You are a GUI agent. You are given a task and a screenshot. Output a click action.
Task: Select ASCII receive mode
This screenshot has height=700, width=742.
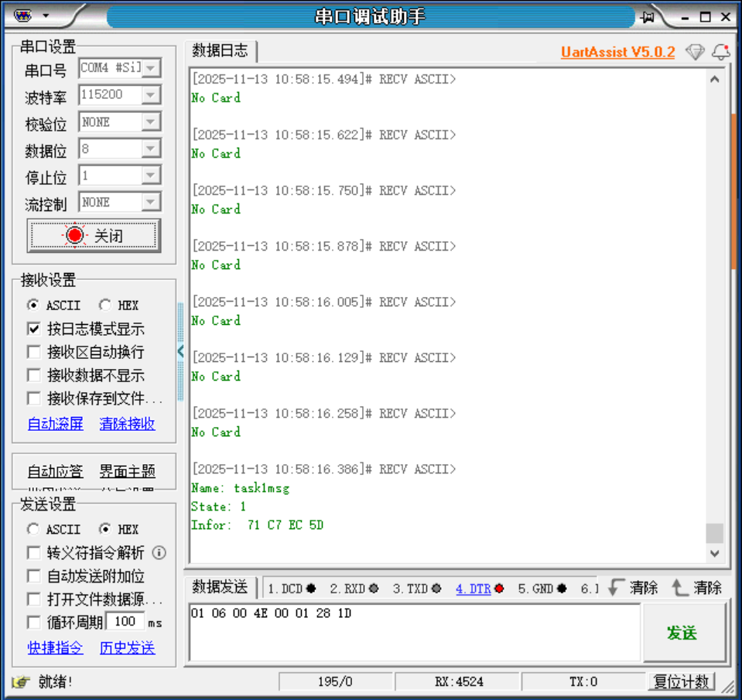(33, 305)
